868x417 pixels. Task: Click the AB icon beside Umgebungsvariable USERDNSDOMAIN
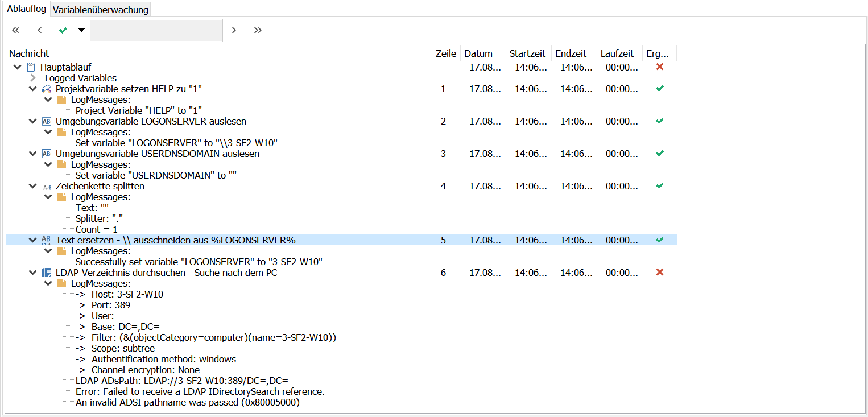[x=46, y=154]
